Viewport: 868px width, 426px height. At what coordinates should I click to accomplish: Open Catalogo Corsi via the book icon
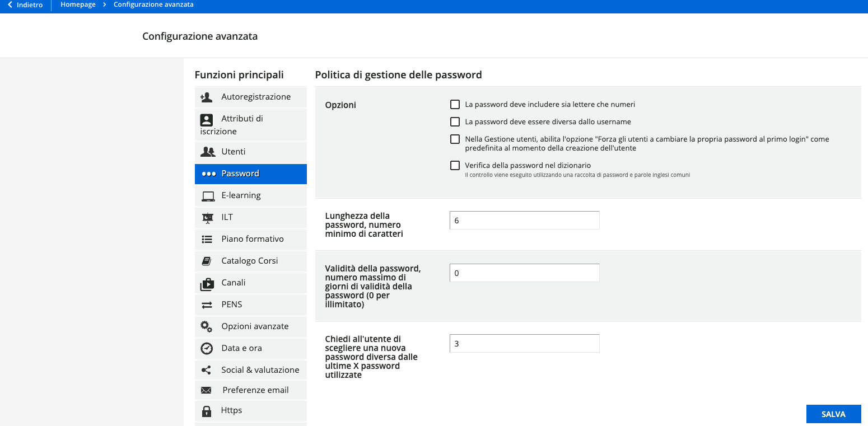(206, 261)
